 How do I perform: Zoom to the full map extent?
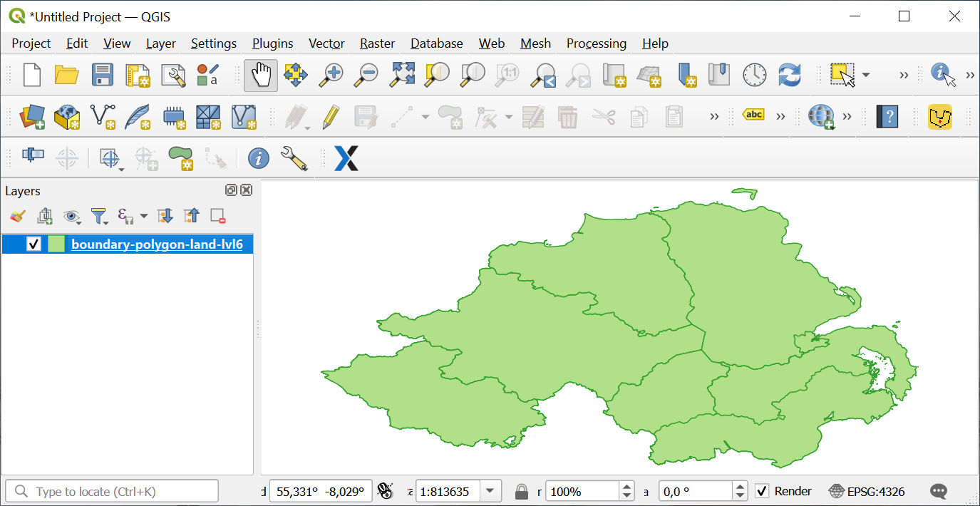(x=401, y=75)
